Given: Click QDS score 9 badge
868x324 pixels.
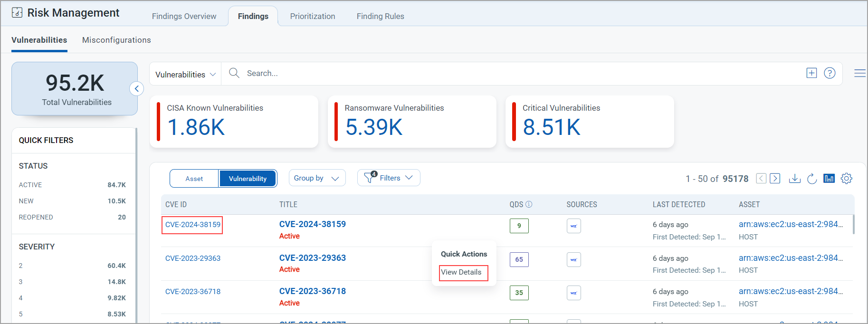Looking at the screenshot, I should point(519,226).
